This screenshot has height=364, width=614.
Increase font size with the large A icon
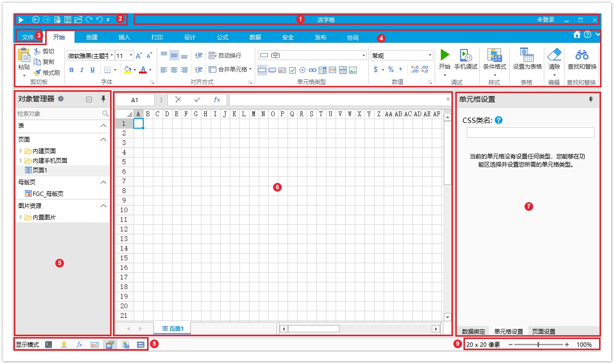tap(138, 56)
